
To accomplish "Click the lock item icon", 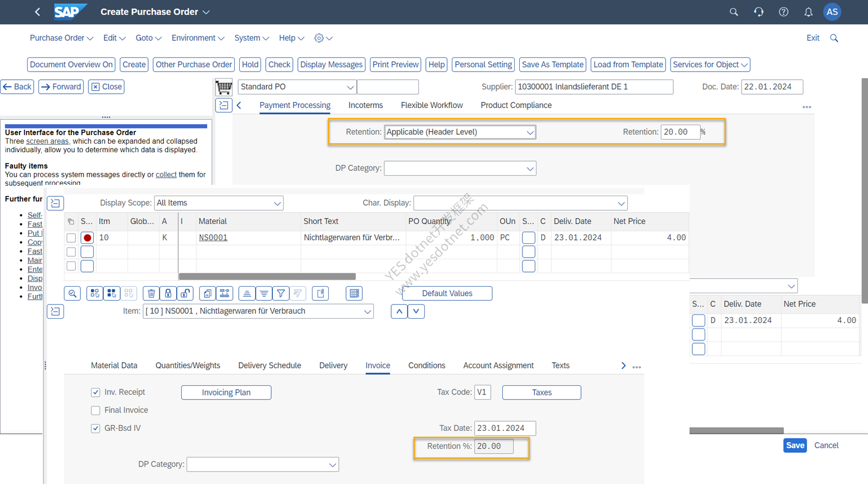I will point(168,293).
